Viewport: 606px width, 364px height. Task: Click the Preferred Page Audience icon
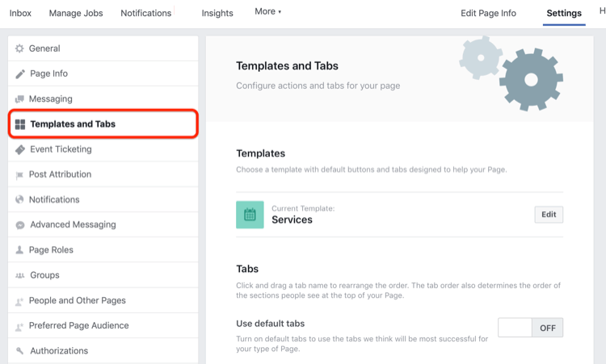(x=19, y=327)
